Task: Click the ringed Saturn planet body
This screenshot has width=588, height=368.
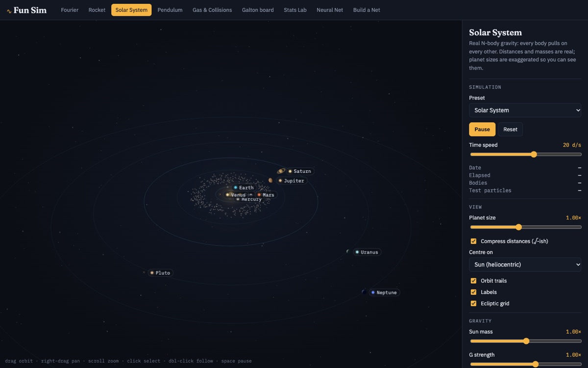Action: [x=281, y=171]
